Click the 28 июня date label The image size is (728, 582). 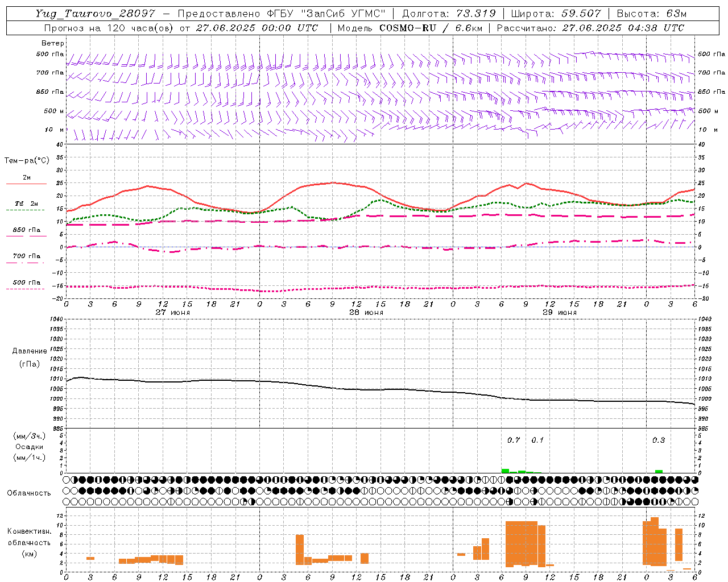pos(366,312)
